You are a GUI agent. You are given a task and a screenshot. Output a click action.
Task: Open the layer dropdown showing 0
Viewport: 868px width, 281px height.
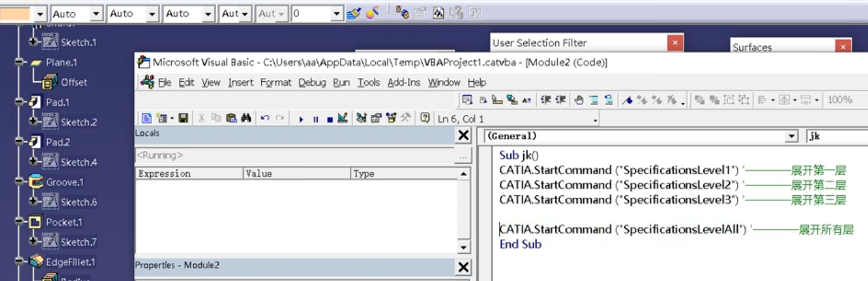(x=337, y=14)
